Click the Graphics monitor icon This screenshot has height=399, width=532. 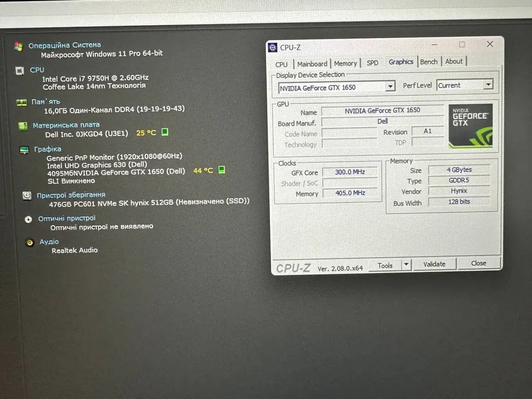point(24,150)
